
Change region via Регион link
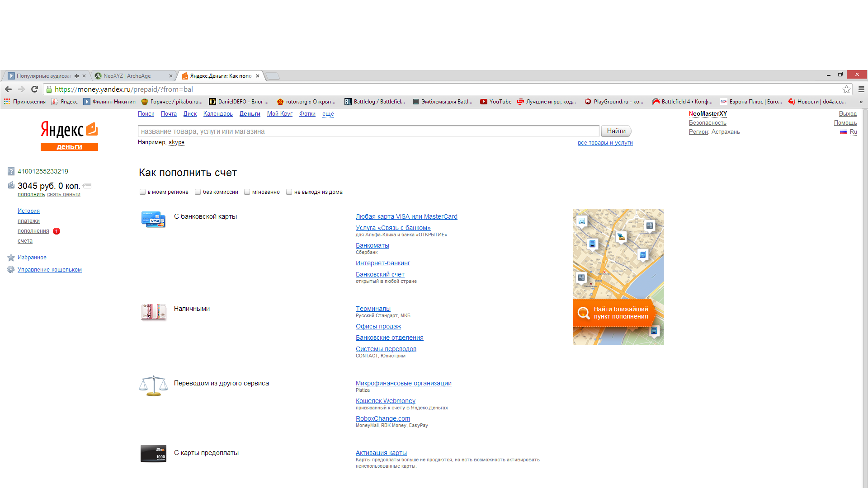coord(698,132)
